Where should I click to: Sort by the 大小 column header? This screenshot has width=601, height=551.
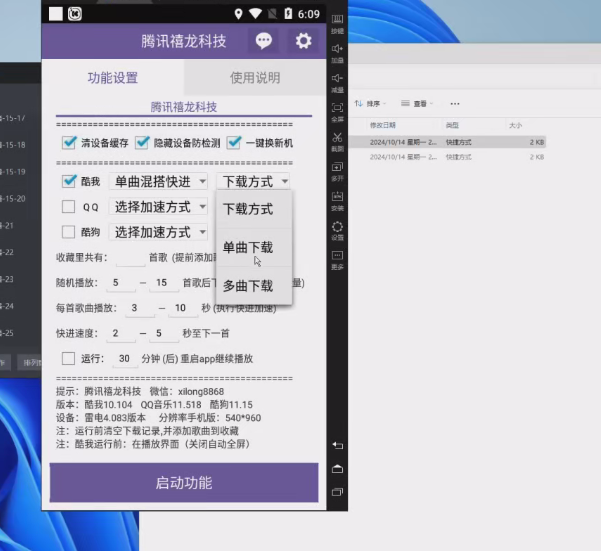(515, 125)
